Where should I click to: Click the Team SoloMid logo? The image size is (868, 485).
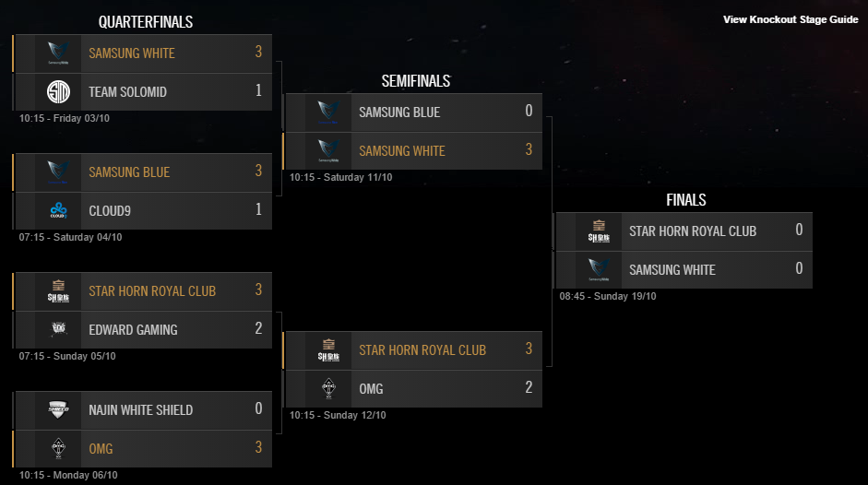tap(58, 91)
